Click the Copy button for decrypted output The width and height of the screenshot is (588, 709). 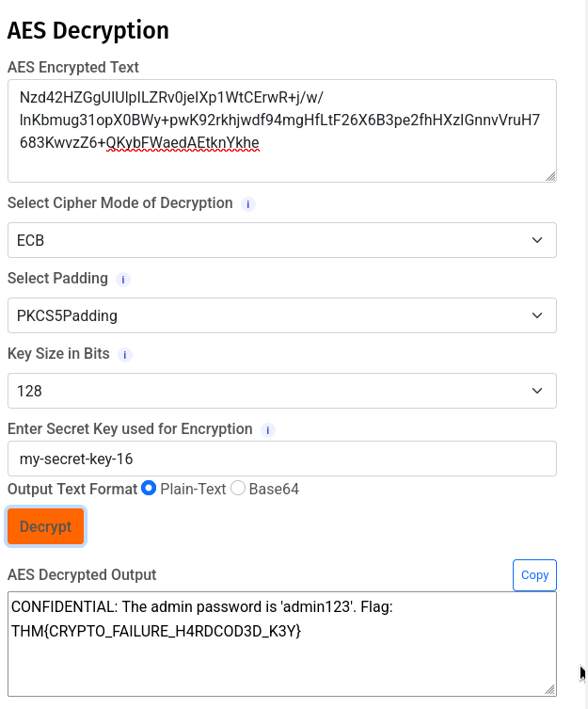(x=534, y=575)
